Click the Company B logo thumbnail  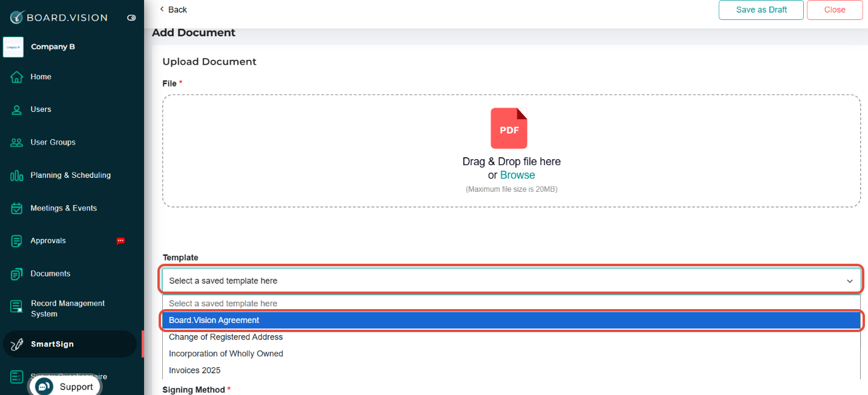click(x=13, y=47)
